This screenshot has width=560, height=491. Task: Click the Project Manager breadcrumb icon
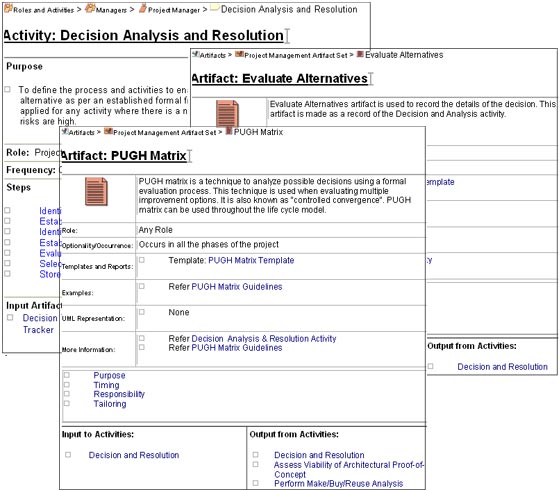[143, 9]
